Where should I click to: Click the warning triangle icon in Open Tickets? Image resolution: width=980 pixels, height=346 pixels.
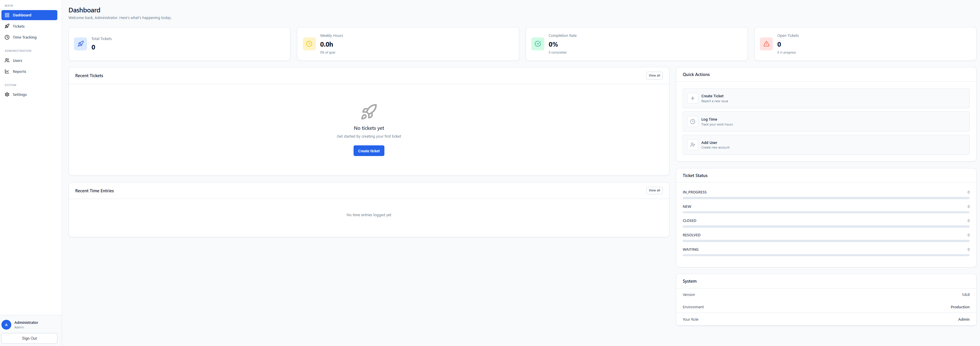click(766, 44)
